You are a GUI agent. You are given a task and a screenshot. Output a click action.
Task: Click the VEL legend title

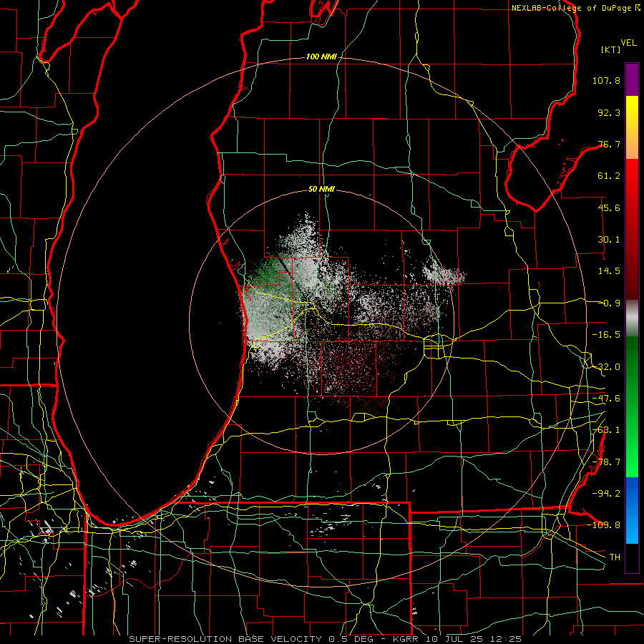[x=628, y=43]
